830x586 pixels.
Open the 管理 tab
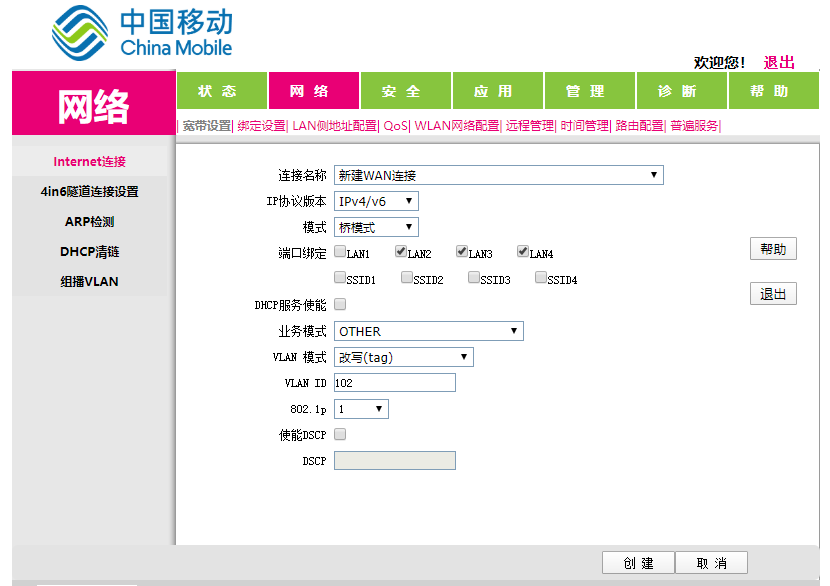click(x=590, y=91)
